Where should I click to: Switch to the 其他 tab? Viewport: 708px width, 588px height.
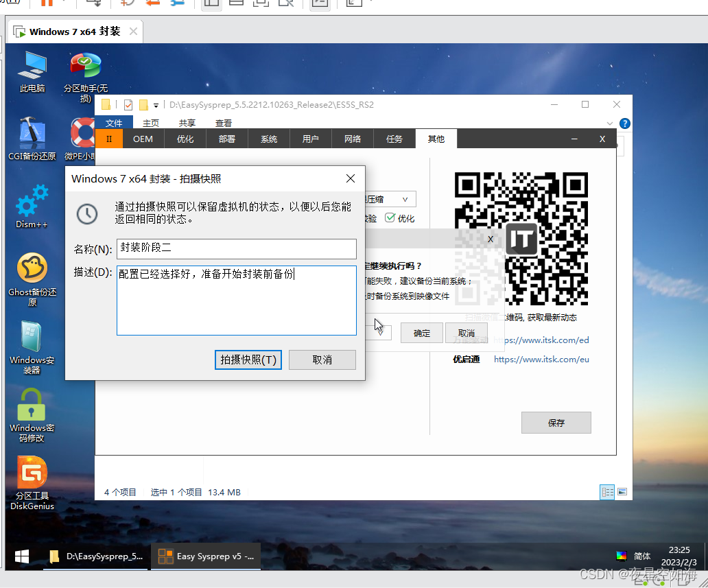[x=436, y=139]
